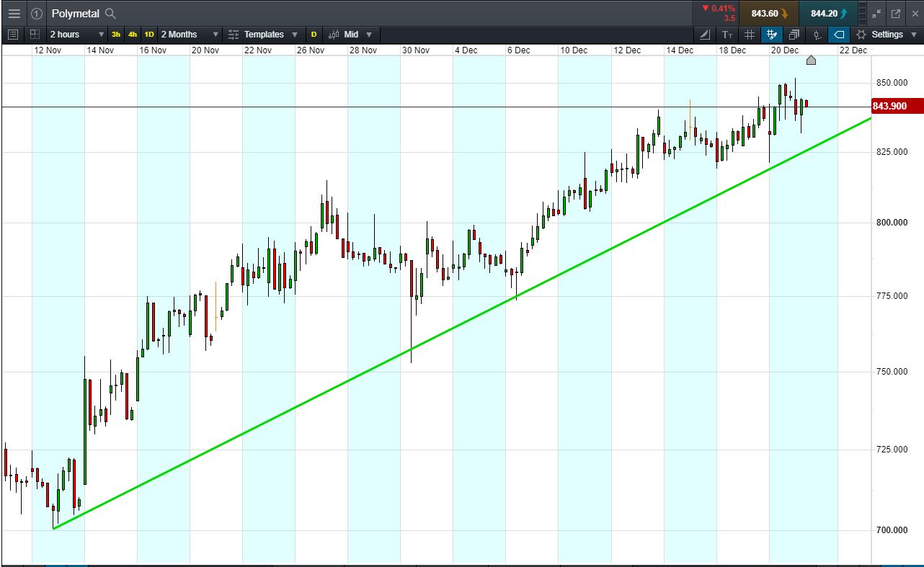
Task: Click the circled number one link icon
Action: 37,14
